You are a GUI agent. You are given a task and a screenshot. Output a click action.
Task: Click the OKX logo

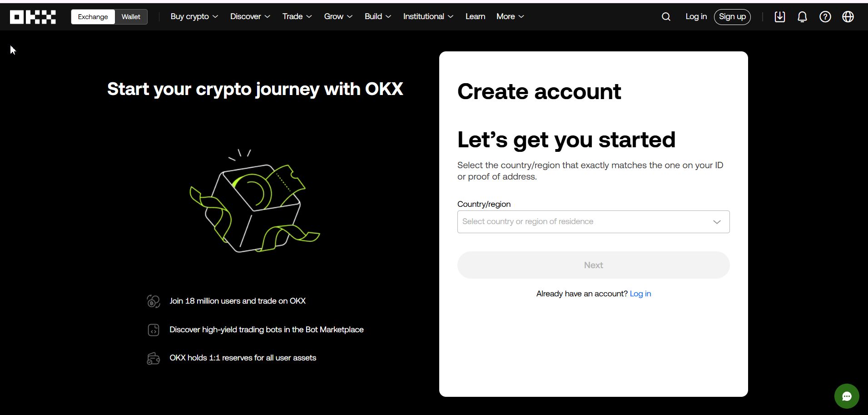click(x=33, y=17)
